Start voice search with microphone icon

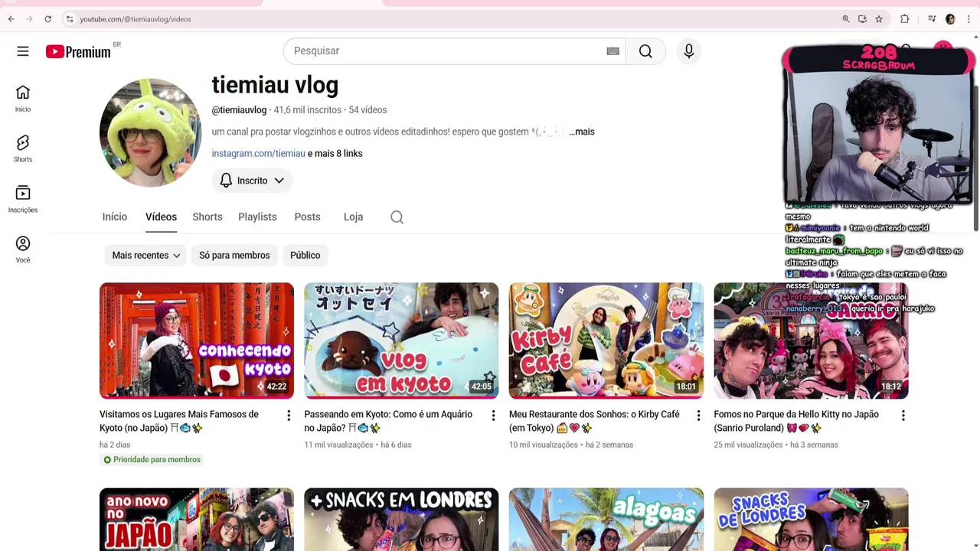coord(689,51)
